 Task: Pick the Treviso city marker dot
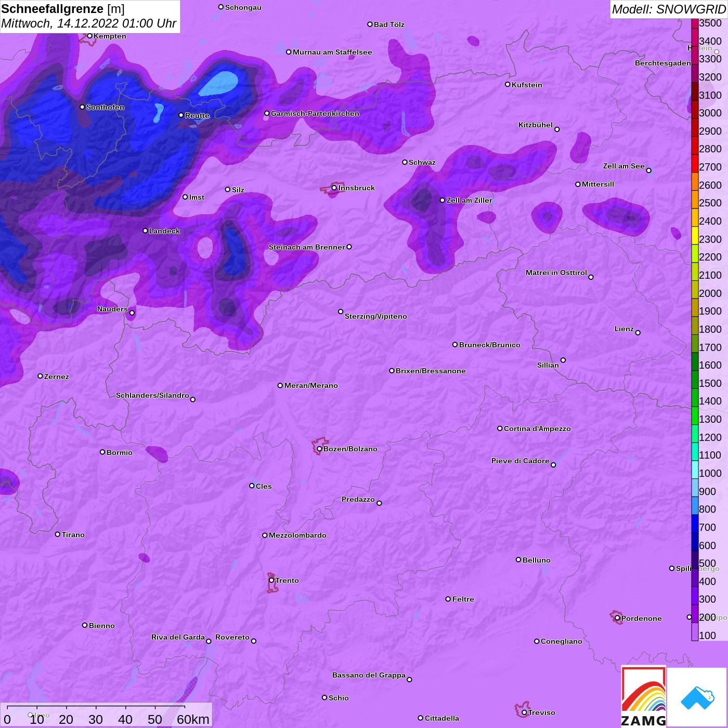[524, 712]
